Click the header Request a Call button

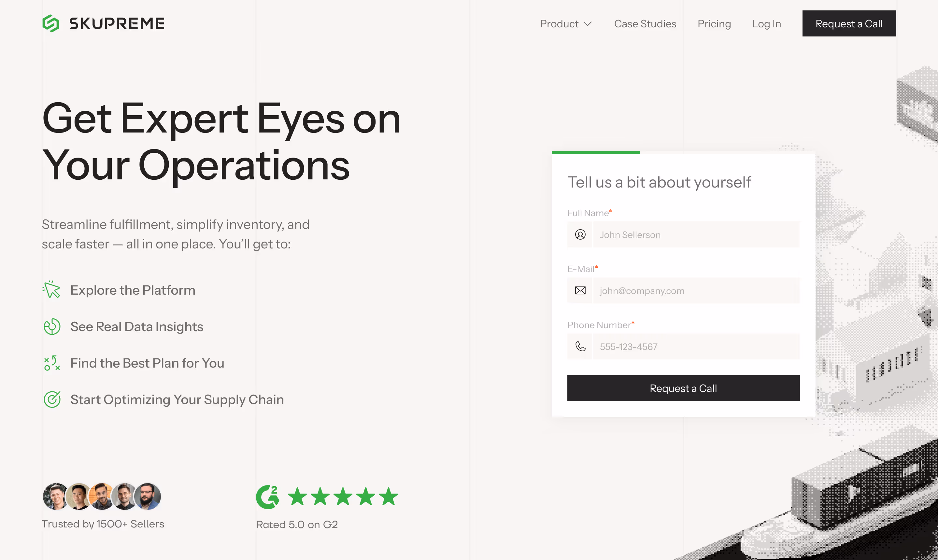click(849, 23)
